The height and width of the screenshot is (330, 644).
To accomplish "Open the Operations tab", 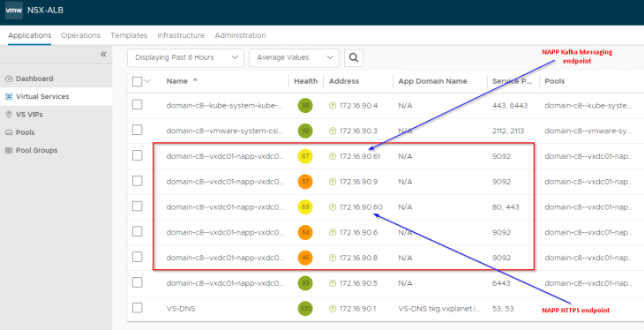I will pos(80,35).
